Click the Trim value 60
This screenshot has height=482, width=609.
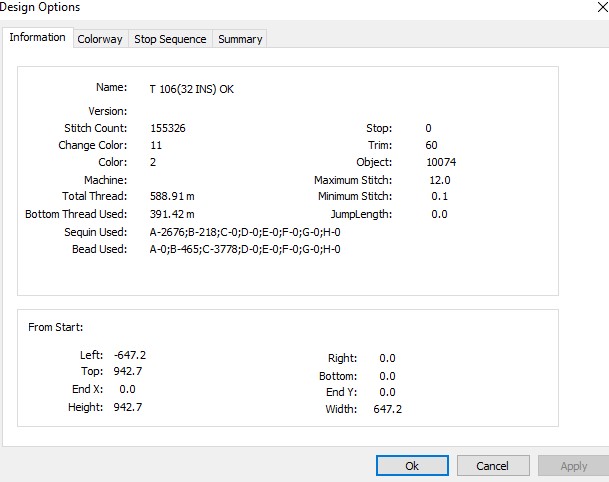pos(431,145)
